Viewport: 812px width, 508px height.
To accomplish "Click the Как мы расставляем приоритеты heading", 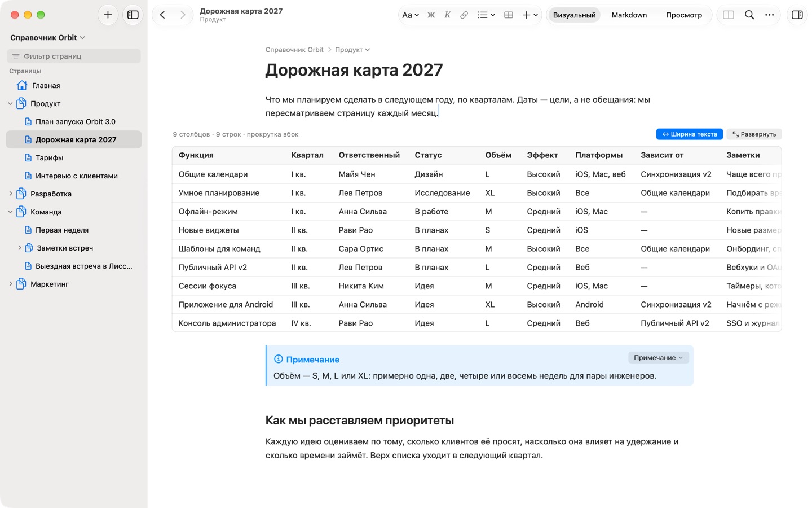I will 360,421.
